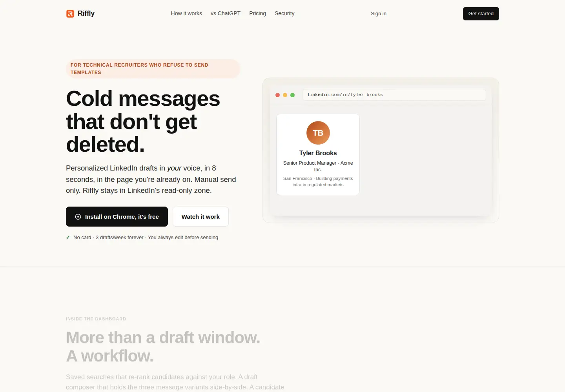Open the Pricing page
This screenshot has width=565, height=392.
point(257,13)
